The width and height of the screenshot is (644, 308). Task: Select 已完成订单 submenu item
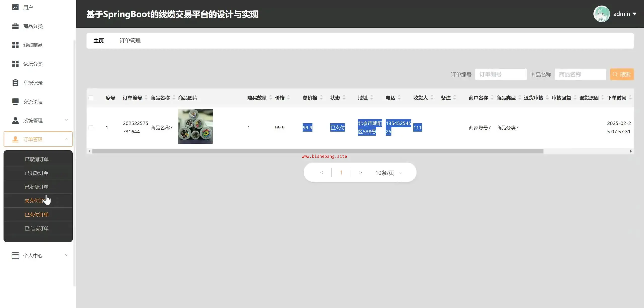[36, 228]
